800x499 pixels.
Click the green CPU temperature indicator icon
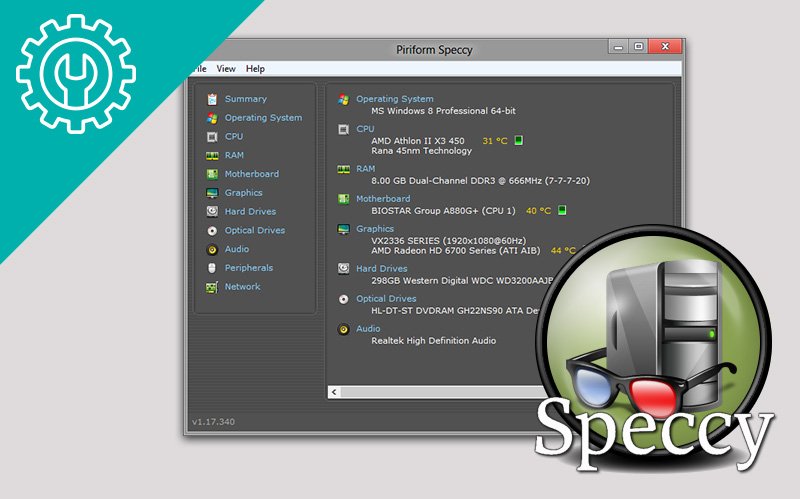coord(518,140)
